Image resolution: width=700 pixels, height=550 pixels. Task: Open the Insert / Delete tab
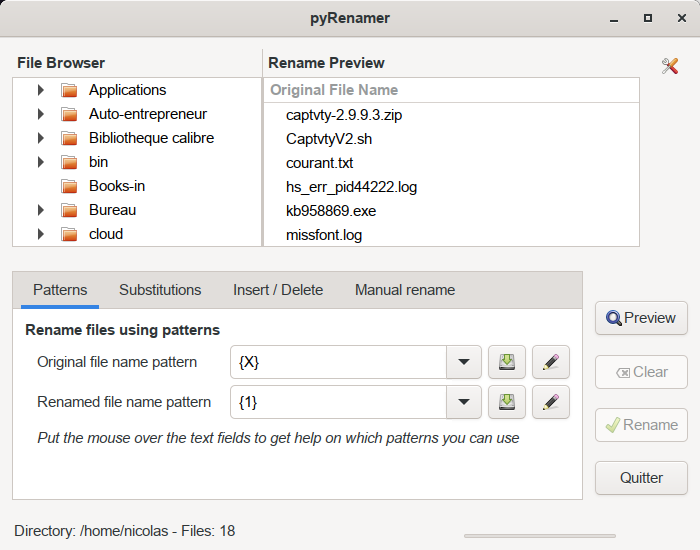pos(278,290)
